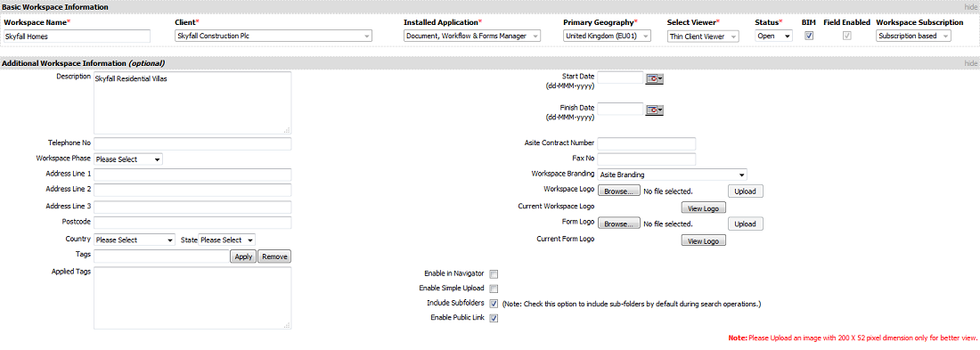Apply the entered tag
Image resolution: width=980 pixels, height=350 pixels.
(243, 256)
